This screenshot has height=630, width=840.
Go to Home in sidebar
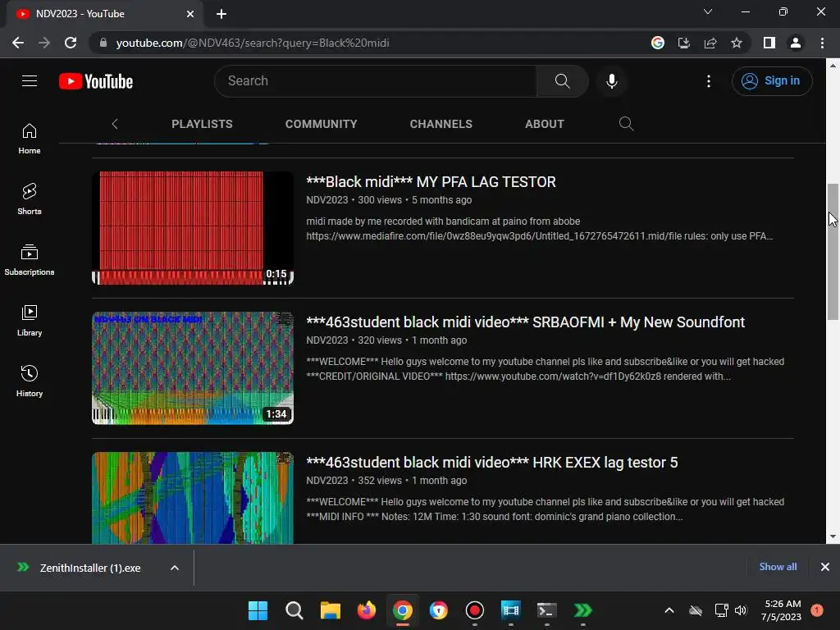(30, 139)
